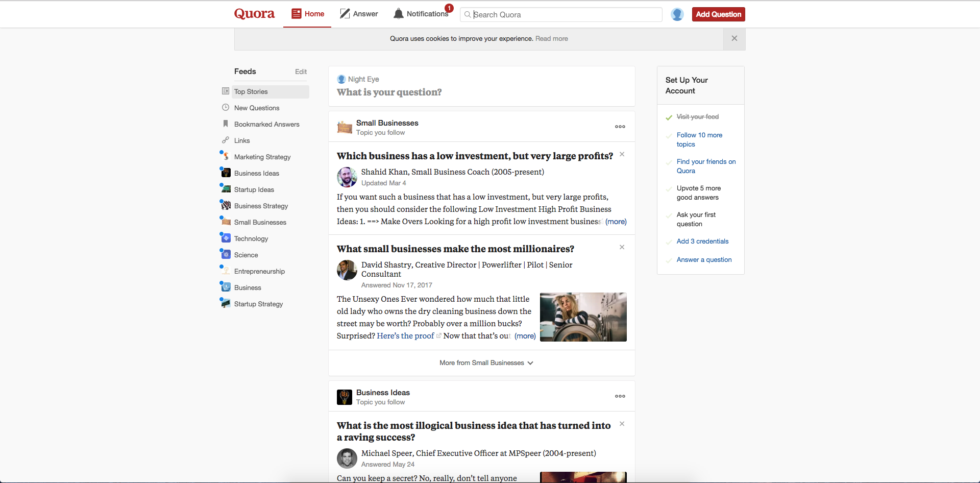The image size is (980, 483).
Task: Click Ask your first question
Action: coord(696,220)
